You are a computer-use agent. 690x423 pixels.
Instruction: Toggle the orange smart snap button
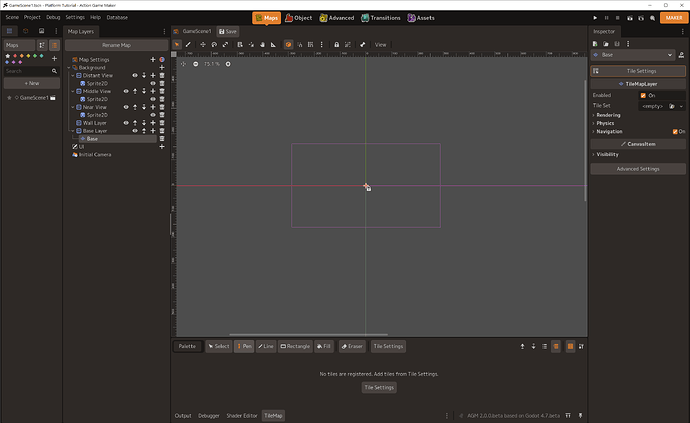(x=288, y=44)
